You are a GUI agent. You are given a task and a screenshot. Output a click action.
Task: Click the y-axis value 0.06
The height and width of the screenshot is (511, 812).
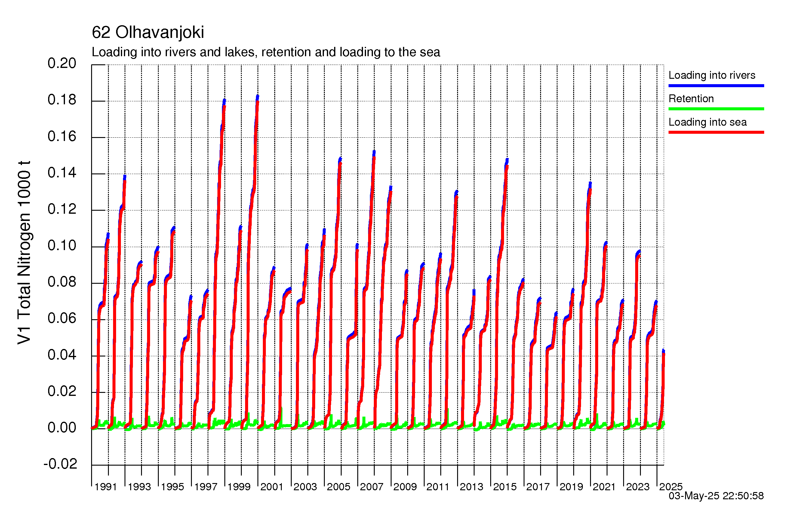tap(62, 319)
